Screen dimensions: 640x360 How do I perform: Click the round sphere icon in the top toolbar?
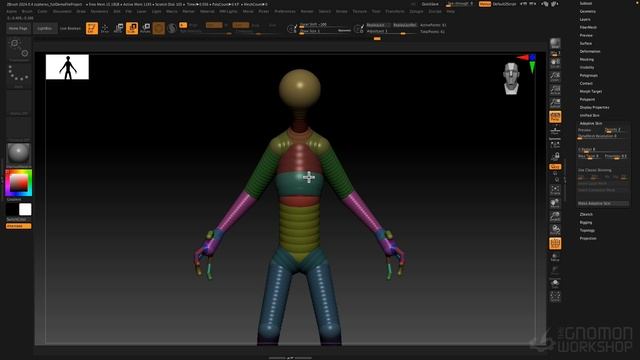[159, 28]
